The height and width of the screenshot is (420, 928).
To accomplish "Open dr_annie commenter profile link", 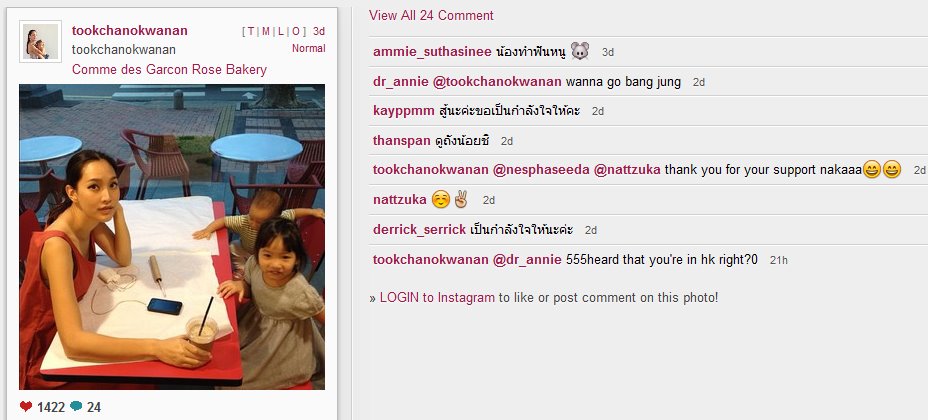I will point(401,82).
